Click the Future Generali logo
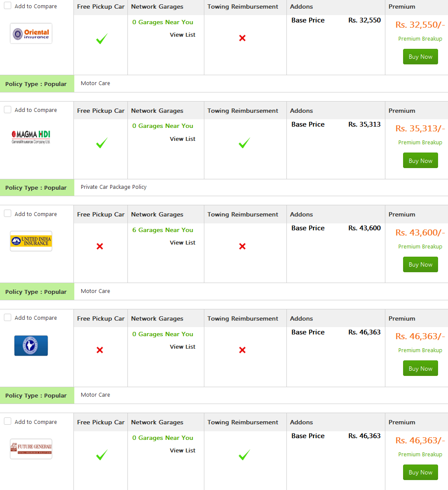 (x=31, y=449)
